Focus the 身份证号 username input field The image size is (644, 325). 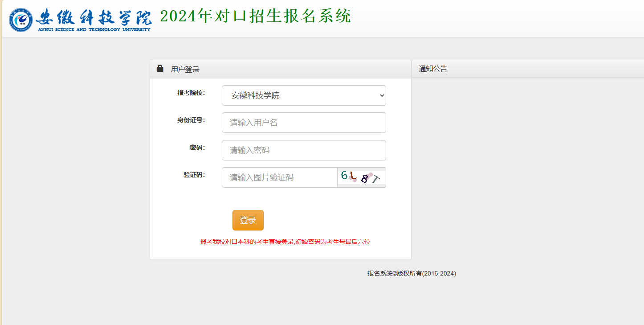click(x=303, y=123)
